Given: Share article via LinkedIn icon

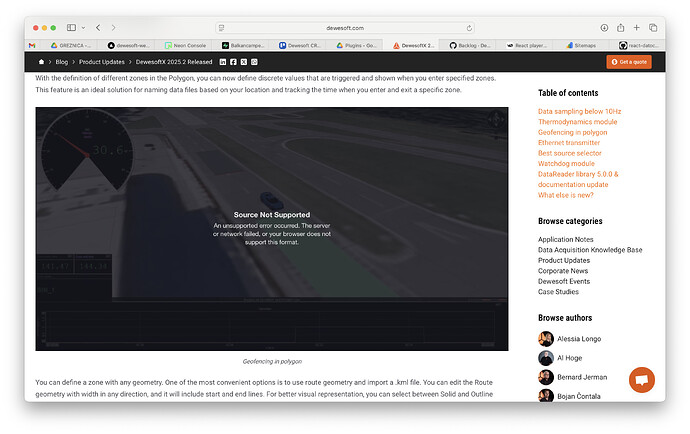Looking at the screenshot, I should (222, 62).
